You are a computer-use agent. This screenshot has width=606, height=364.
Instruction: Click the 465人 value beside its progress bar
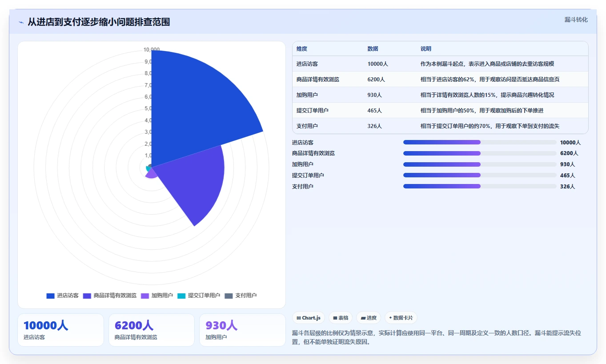pos(568,176)
